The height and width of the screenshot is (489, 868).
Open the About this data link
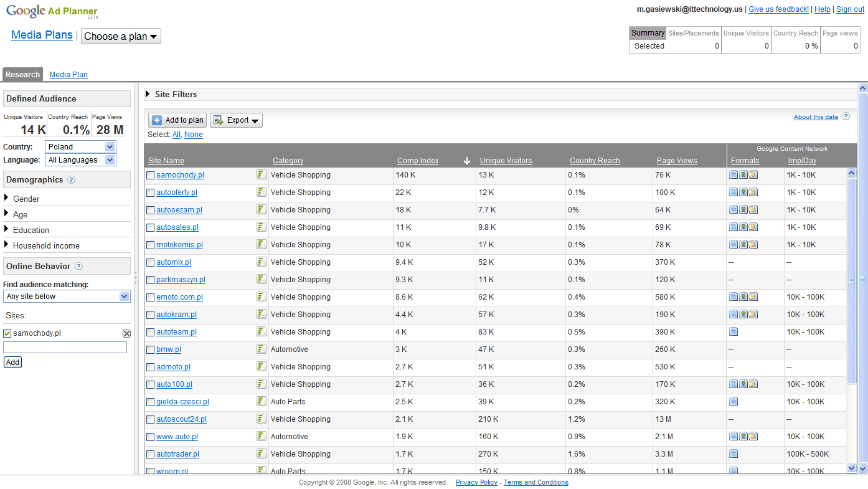[816, 117]
